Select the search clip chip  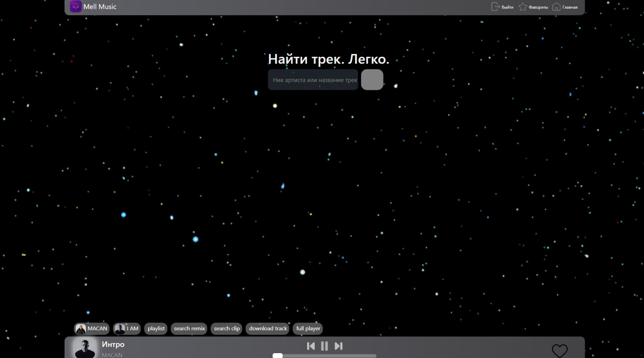coord(227,329)
